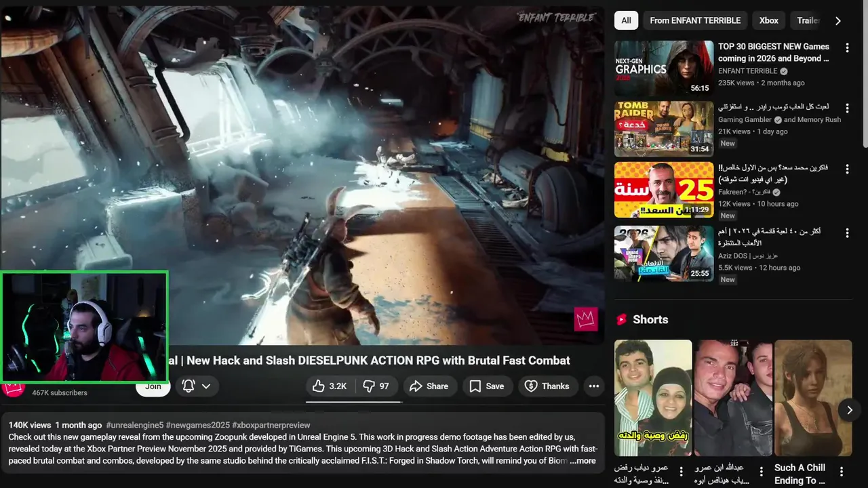Viewport: 868px width, 488px height.
Task: Select the Xbox filter chip
Action: click(x=768, y=20)
